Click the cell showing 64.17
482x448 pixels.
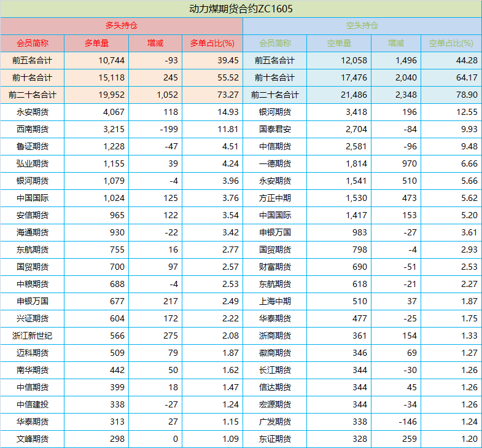tap(467, 77)
